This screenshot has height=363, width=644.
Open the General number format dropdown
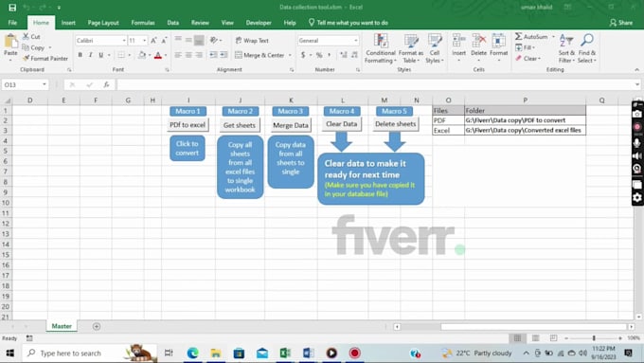coord(356,41)
